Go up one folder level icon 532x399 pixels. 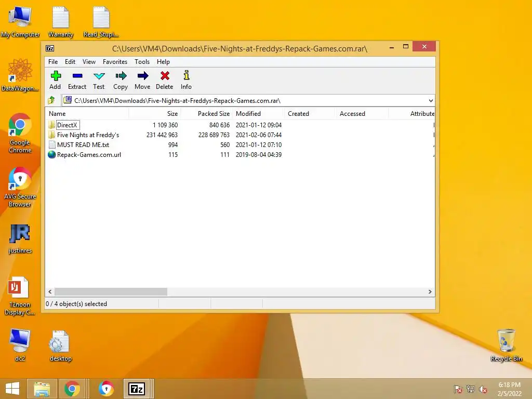click(51, 100)
